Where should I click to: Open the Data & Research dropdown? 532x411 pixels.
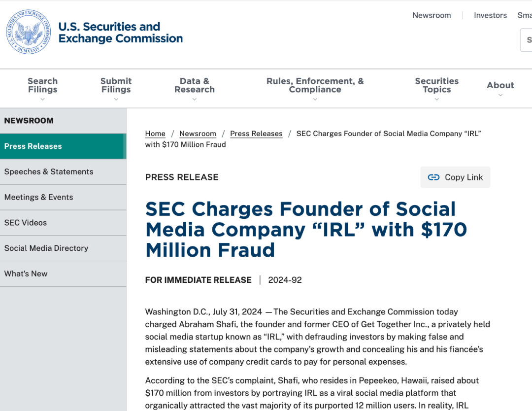[x=195, y=99]
